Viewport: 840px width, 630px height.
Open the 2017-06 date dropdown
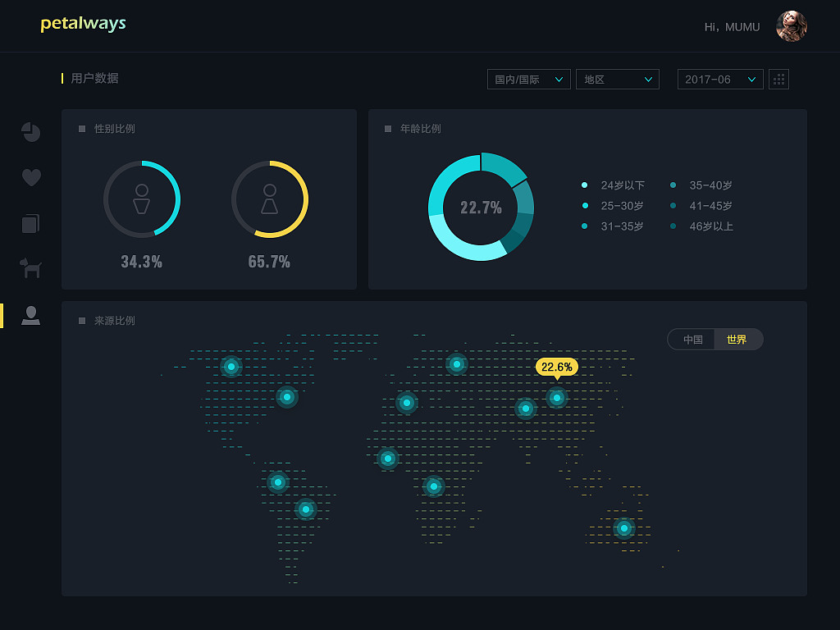pyautogui.click(x=720, y=80)
